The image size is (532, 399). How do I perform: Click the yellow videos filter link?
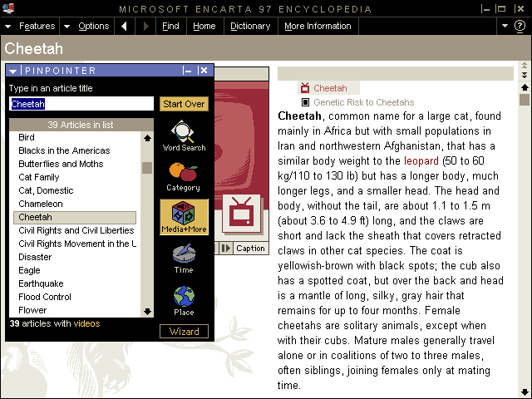(x=86, y=323)
